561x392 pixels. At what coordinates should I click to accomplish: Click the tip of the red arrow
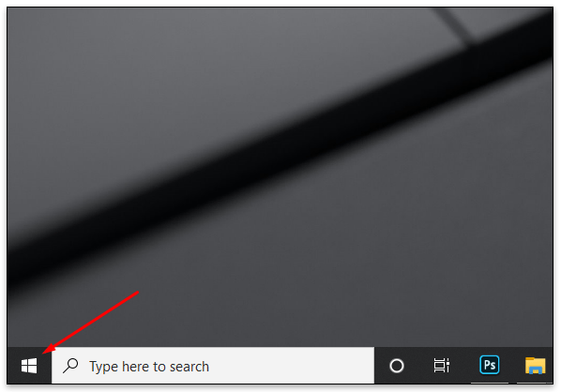point(44,353)
